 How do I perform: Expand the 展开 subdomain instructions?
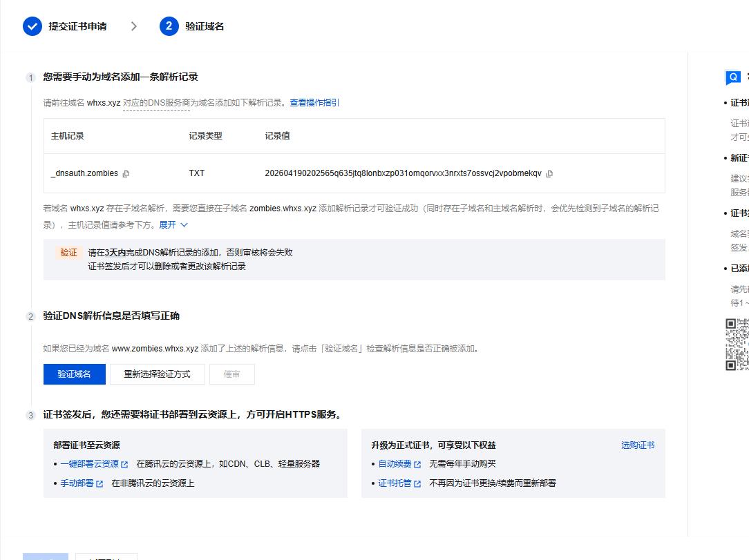tap(168, 225)
